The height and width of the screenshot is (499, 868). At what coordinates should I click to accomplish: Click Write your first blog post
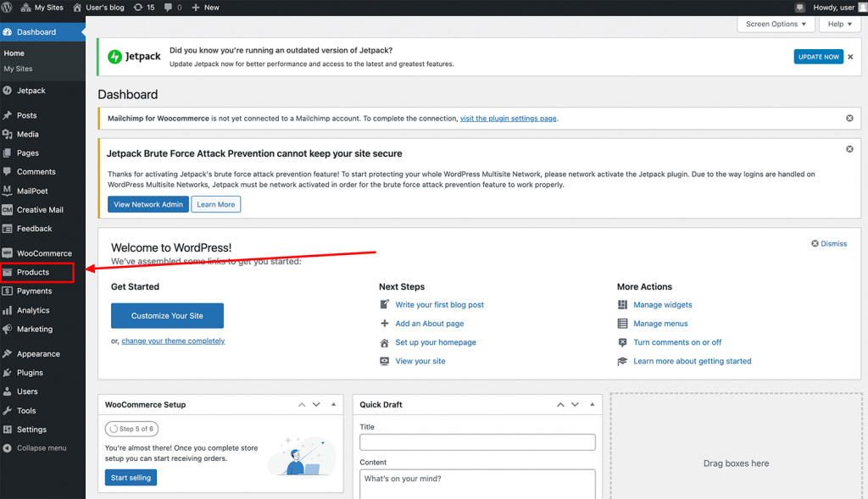coord(440,305)
